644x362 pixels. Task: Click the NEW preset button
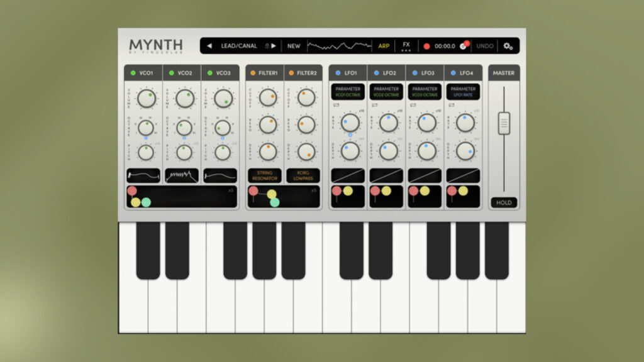(294, 46)
